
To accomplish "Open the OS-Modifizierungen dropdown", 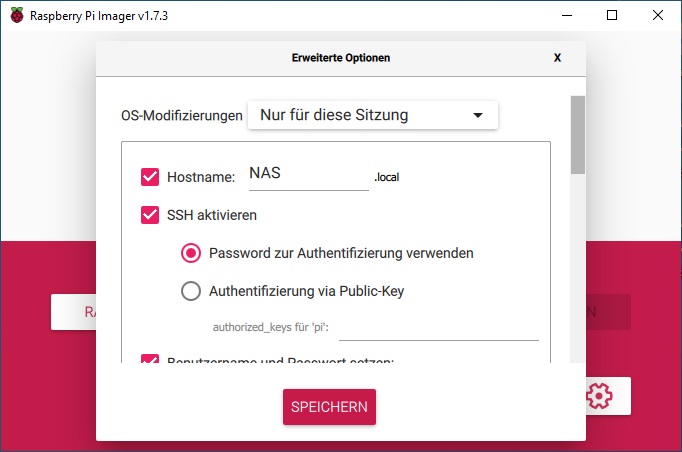I will (x=373, y=115).
